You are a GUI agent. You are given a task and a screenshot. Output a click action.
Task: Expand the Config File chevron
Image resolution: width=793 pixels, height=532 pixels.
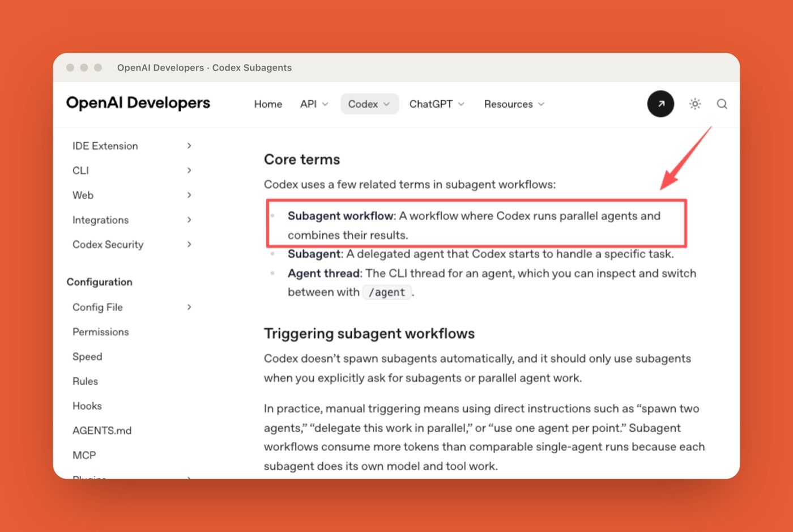point(189,307)
